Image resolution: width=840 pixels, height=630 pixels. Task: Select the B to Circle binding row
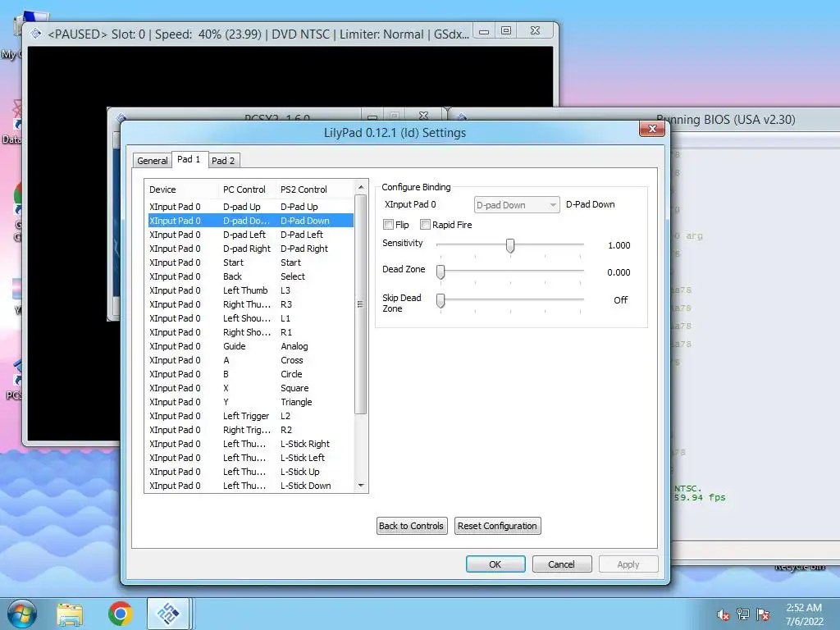click(x=250, y=374)
